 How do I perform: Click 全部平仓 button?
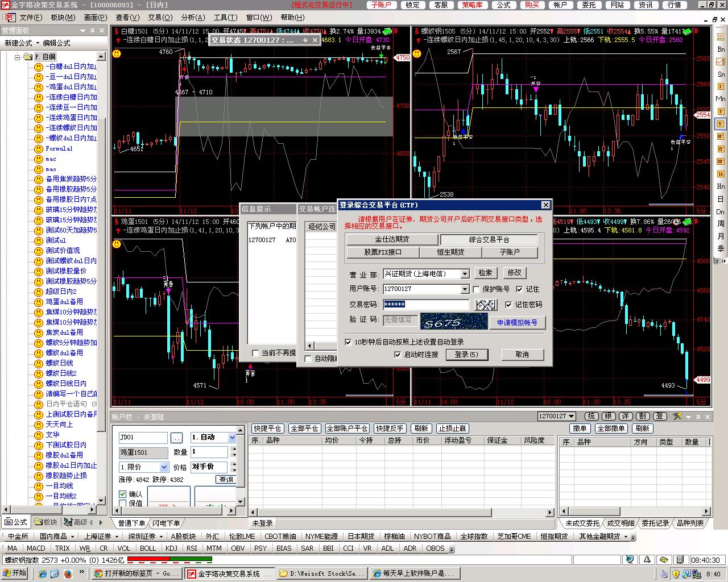(x=304, y=429)
